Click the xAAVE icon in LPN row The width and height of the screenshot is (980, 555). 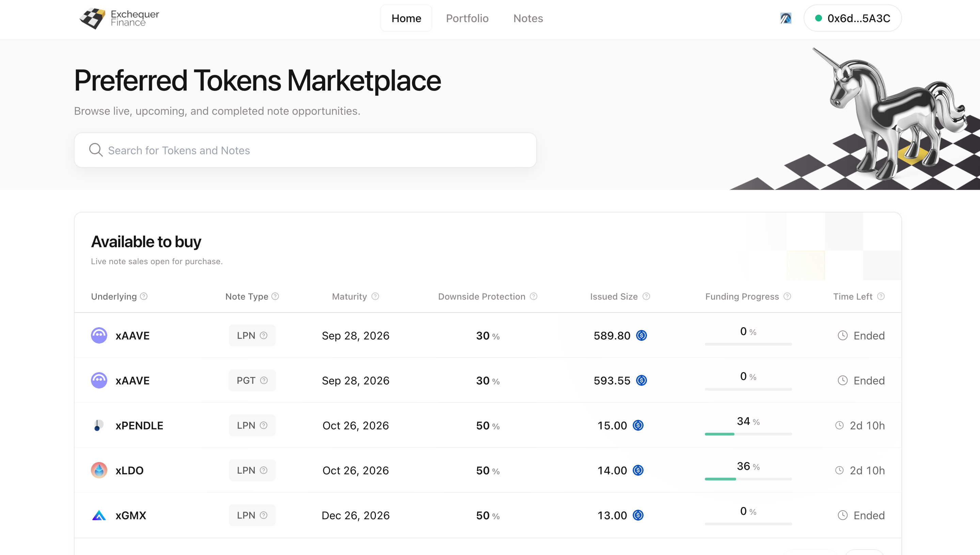(x=99, y=335)
